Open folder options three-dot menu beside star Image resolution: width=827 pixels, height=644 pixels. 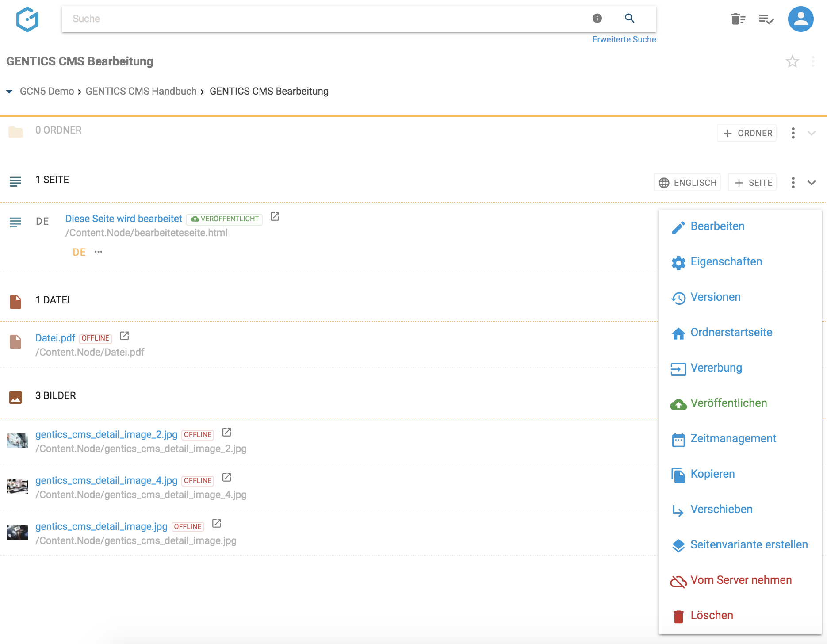click(813, 61)
